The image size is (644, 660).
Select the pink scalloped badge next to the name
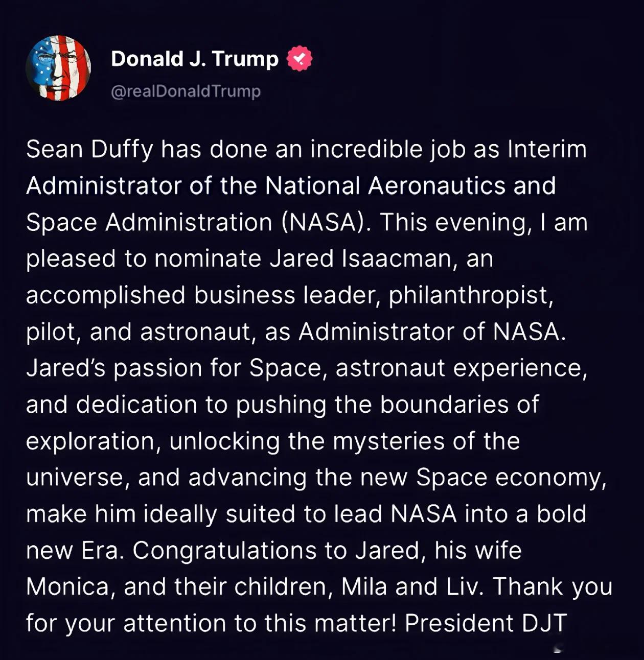[298, 58]
